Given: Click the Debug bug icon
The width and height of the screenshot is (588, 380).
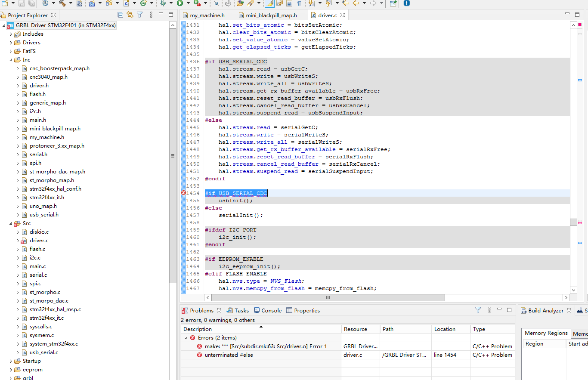Looking at the screenshot, I should tap(163, 3).
